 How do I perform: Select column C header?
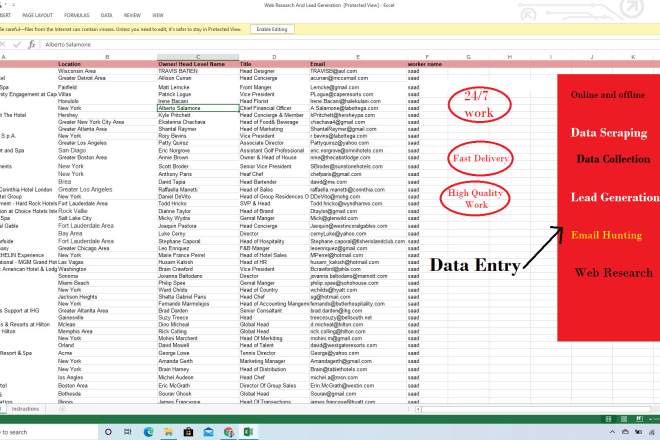click(198, 57)
